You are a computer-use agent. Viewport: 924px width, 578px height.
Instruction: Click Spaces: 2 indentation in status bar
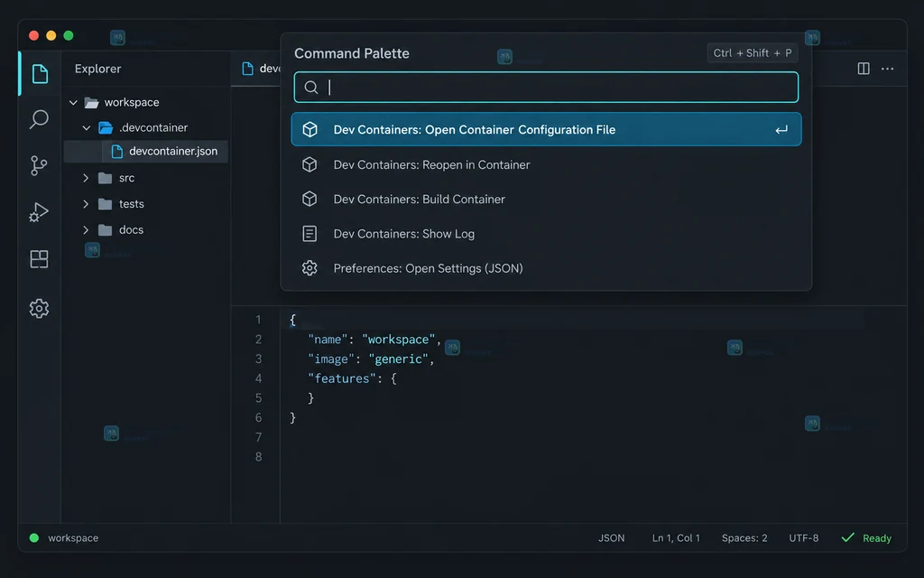click(744, 538)
